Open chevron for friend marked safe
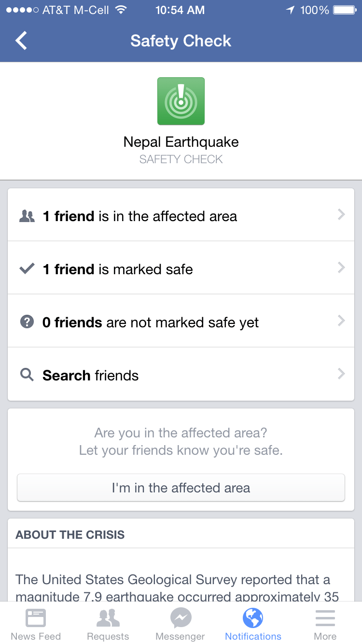The width and height of the screenshot is (362, 644). point(341,268)
